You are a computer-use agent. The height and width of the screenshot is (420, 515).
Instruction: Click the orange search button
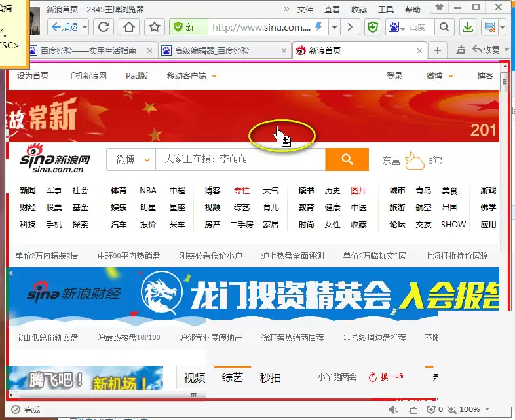click(x=347, y=160)
